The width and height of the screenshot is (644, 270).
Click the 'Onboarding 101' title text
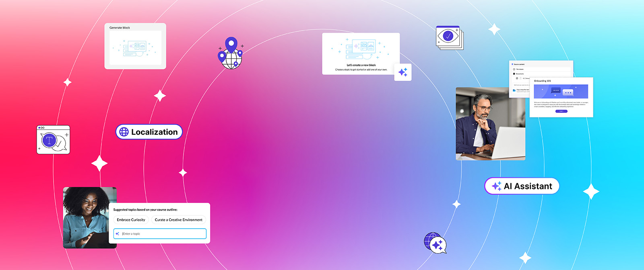click(543, 81)
